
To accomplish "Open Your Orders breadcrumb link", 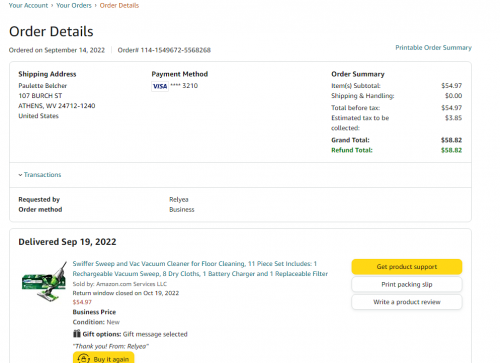I will (x=74, y=5).
